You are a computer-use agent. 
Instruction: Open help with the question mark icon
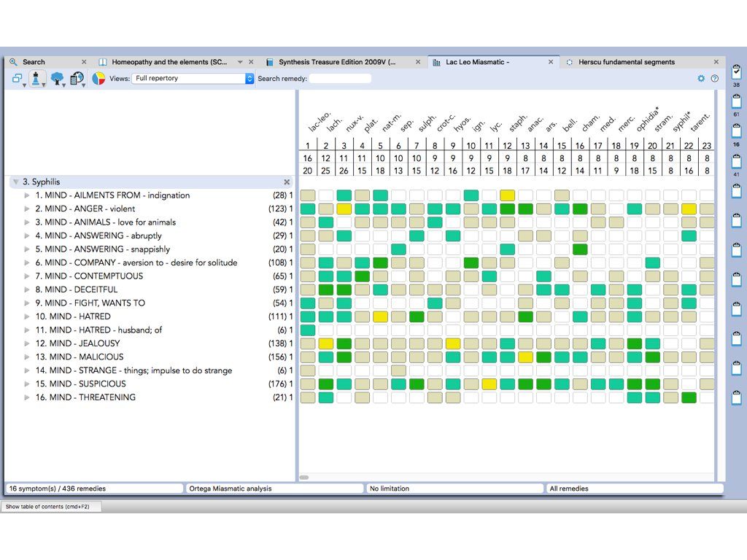tap(715, 79)
